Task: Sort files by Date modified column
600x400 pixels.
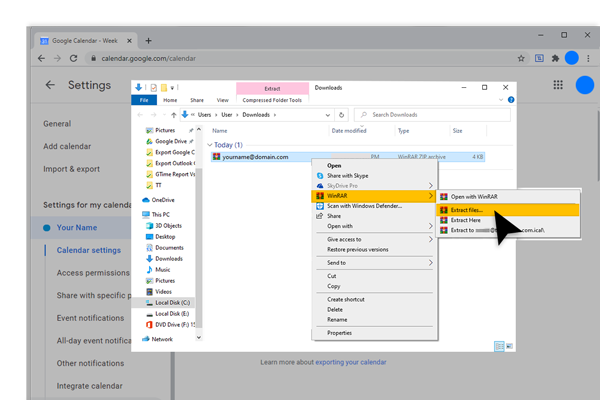Action: 349,131
